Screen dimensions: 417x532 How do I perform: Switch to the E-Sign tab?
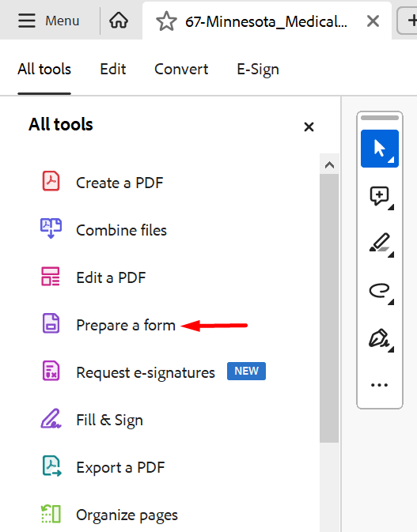[x=258, y=70]
